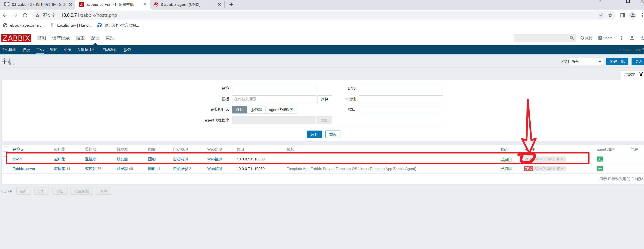Image resolution: width=644 pixels, height=249 pixels.
Task: Click the site security warning icon
Action: 38,15
